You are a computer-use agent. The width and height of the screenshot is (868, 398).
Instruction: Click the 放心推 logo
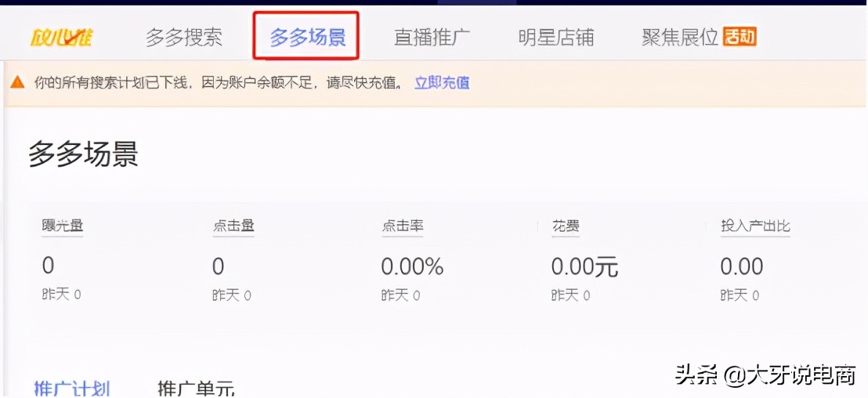pos(61,37)
